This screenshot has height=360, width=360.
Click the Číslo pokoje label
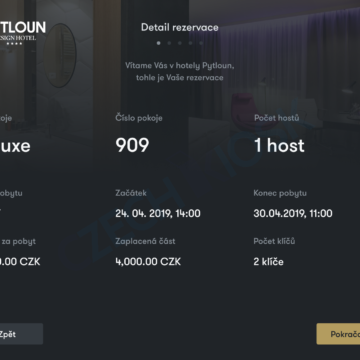click(x=139, y=118)
